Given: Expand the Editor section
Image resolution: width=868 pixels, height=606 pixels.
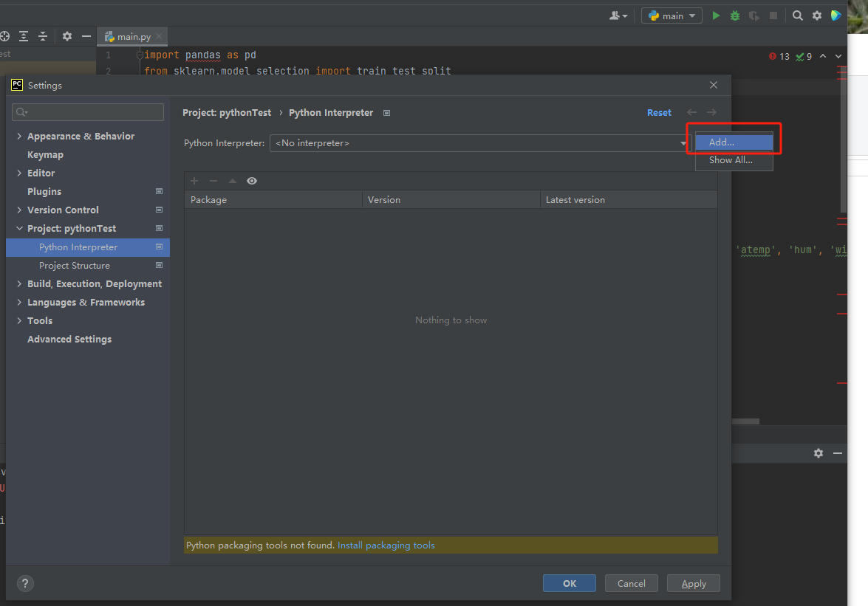Looking at the screenshot, I should [x=19, y=173].
